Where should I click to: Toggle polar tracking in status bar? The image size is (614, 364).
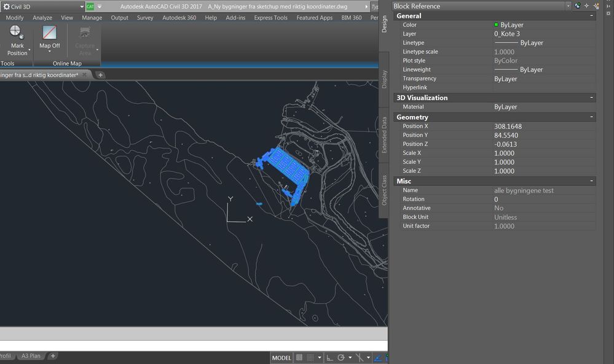click(x=341, y=358)
